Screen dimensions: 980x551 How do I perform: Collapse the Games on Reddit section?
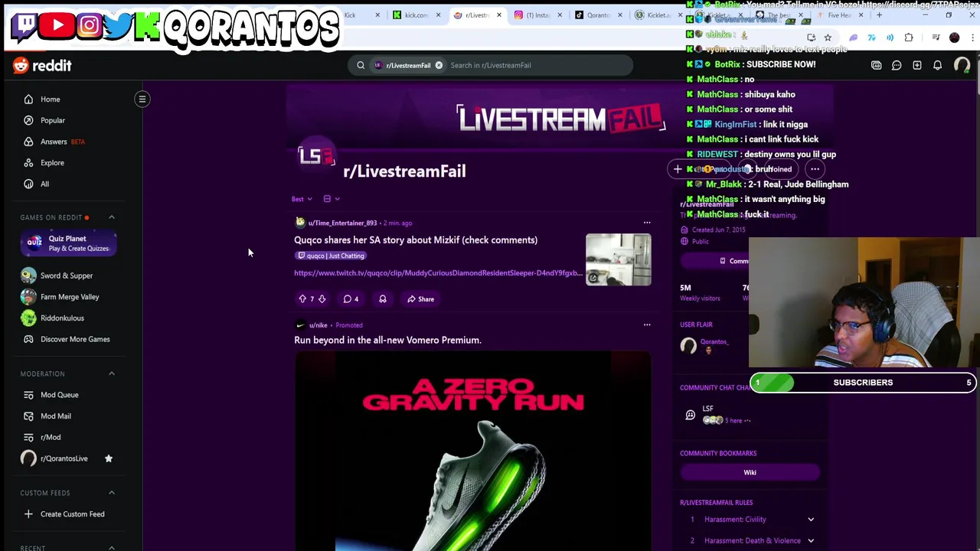[111, 217]
